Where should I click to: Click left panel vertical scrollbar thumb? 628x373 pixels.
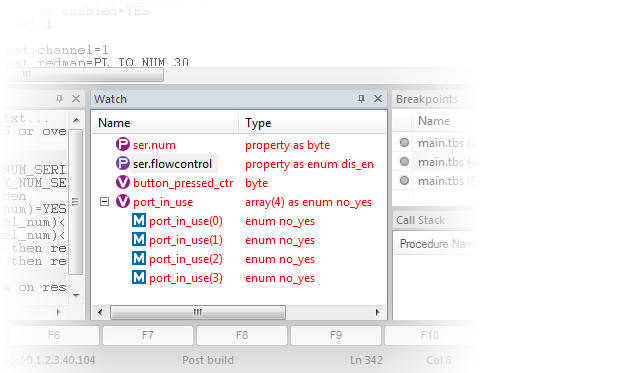coord(76,202)
